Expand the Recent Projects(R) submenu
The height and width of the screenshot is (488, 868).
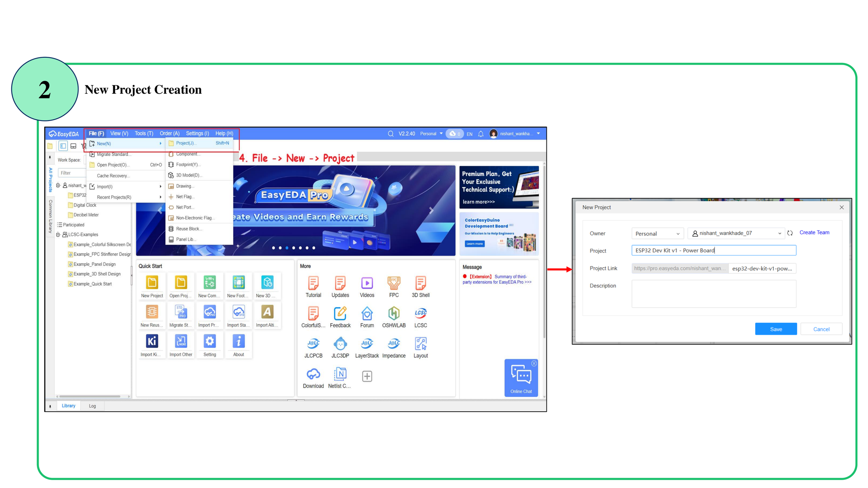(125, 197)
